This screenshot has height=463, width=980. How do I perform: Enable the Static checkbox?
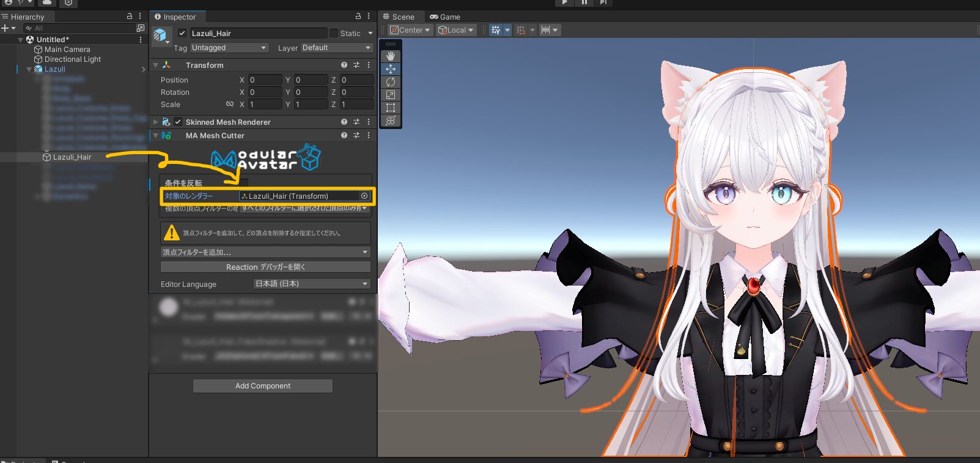pyautogui.click(x=334, y=33)
